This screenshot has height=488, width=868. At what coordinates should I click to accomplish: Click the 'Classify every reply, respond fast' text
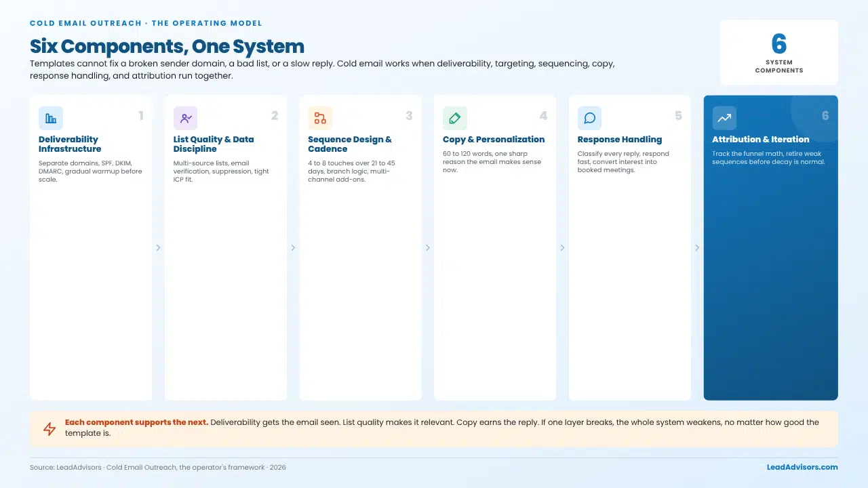(x=623, y=162)
